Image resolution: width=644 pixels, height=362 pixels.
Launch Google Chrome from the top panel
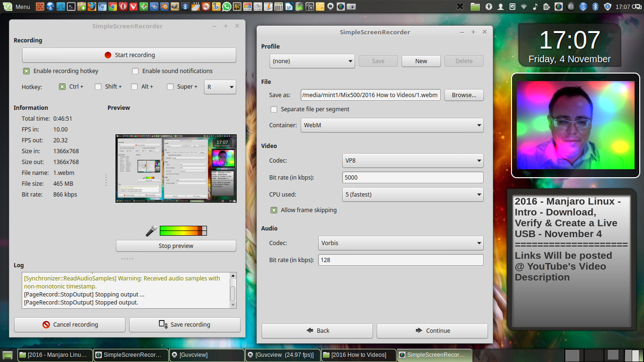113,7
